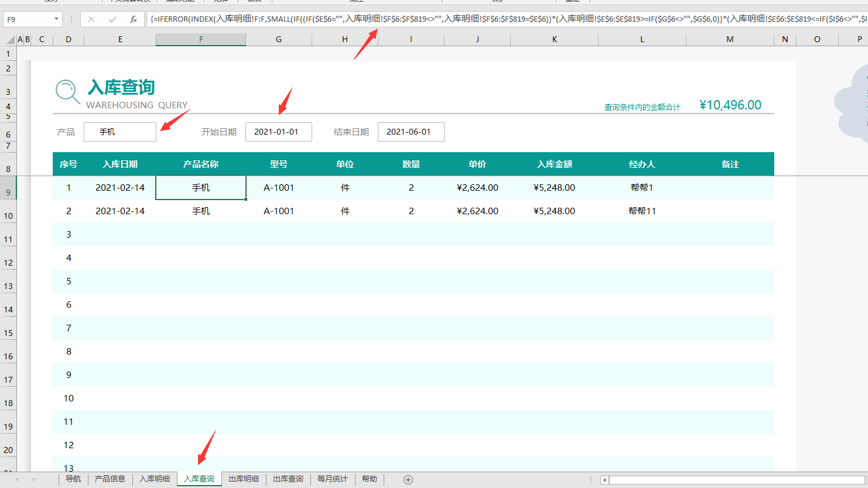
Task: Click the cancel entry X icon
Action: tap(91, 19)
